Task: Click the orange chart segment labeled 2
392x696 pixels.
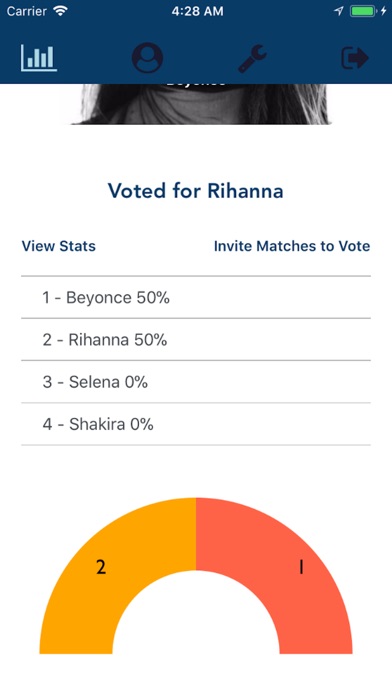Action: tap(101, 567)
